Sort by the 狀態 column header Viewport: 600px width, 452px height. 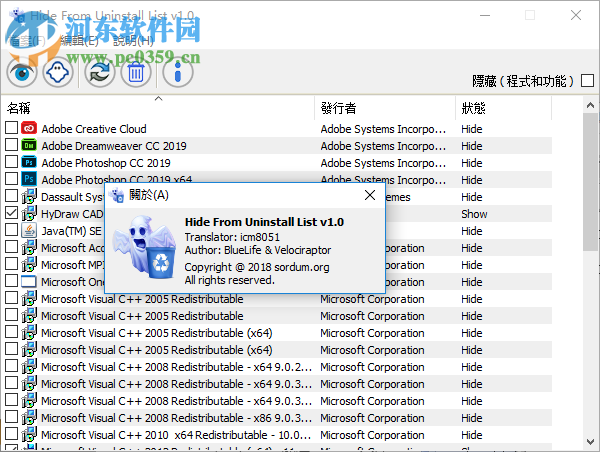(503, 108)
